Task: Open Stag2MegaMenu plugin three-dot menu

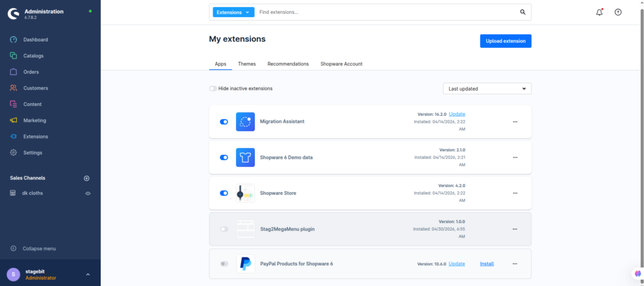Action: [x=515, y=229]
